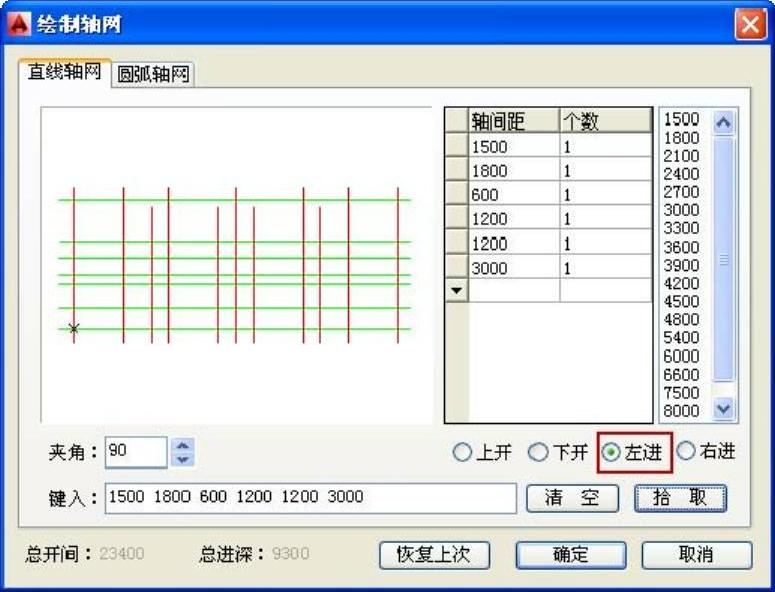Click the 清空 button
This screenshot has width=775, height=592.
pyautogui.click(x=572, y=498)
